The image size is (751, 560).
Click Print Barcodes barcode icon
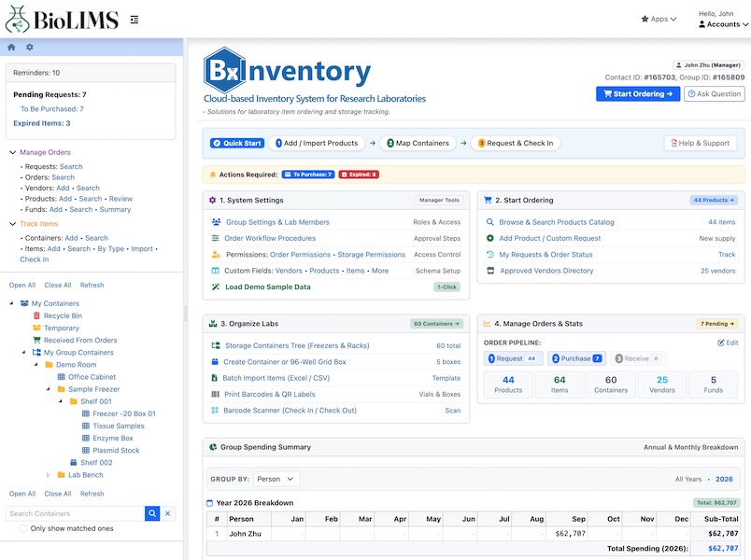(215, 395)
